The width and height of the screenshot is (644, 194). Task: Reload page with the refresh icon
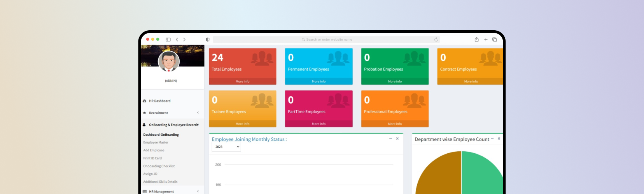436,40
